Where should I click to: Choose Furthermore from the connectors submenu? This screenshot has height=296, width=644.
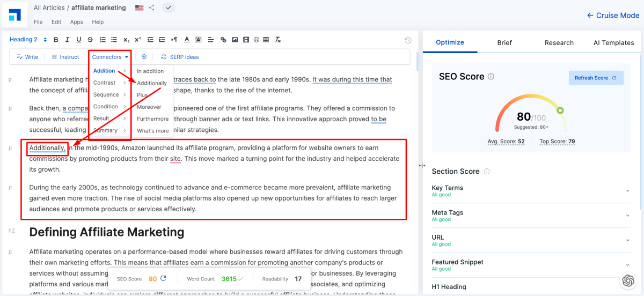[x=152, y=119]
